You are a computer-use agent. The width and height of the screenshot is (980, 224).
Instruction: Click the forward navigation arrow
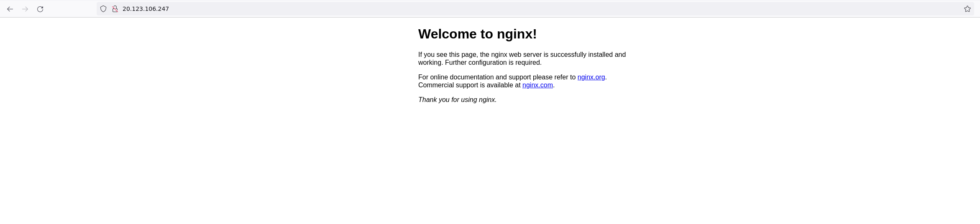click(25, 9)
